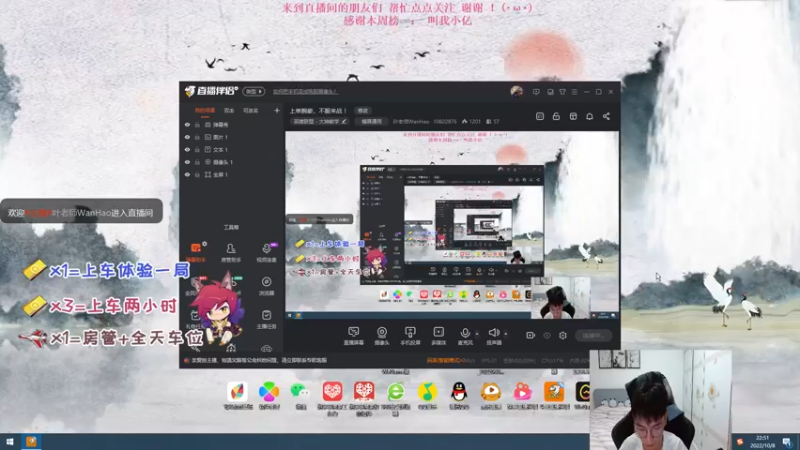
Task: Select the 文本 1 source row
Action: (x=231, y=149)
